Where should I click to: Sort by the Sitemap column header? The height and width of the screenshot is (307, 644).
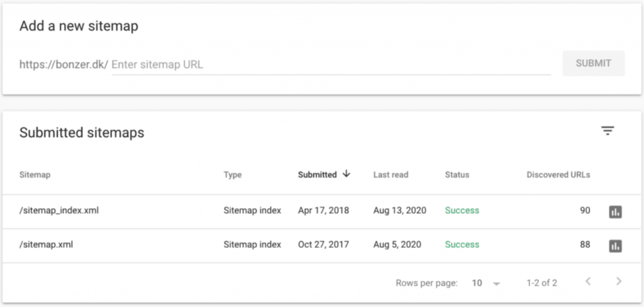(x=35, y=175)
